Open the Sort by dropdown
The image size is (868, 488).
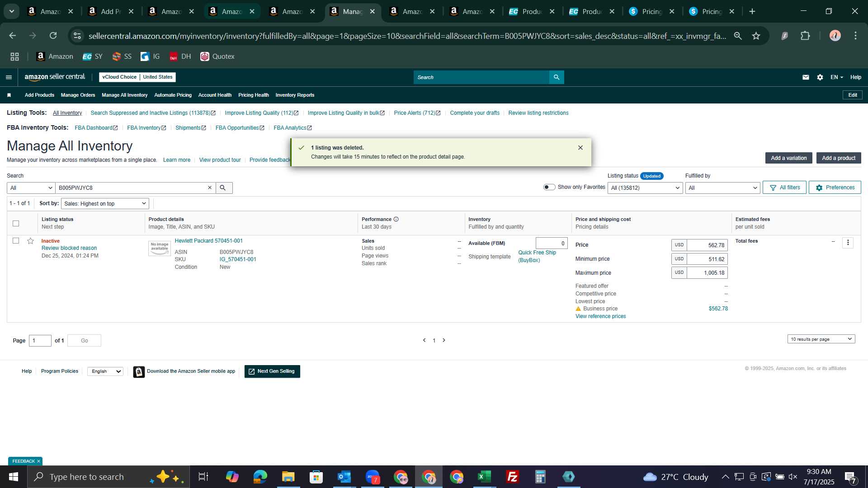pos(105,204)
